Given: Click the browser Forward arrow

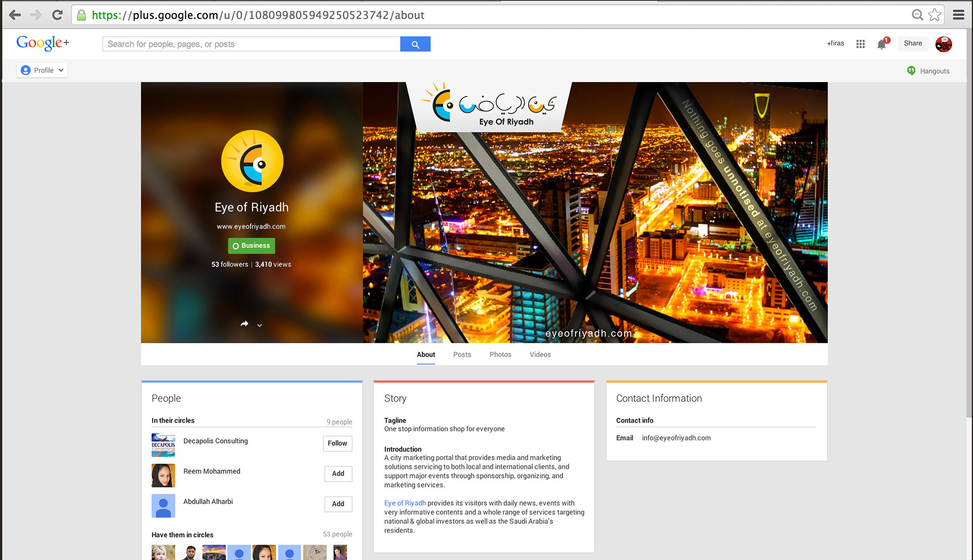Looking at the screenshot, I should coord(36,15).
